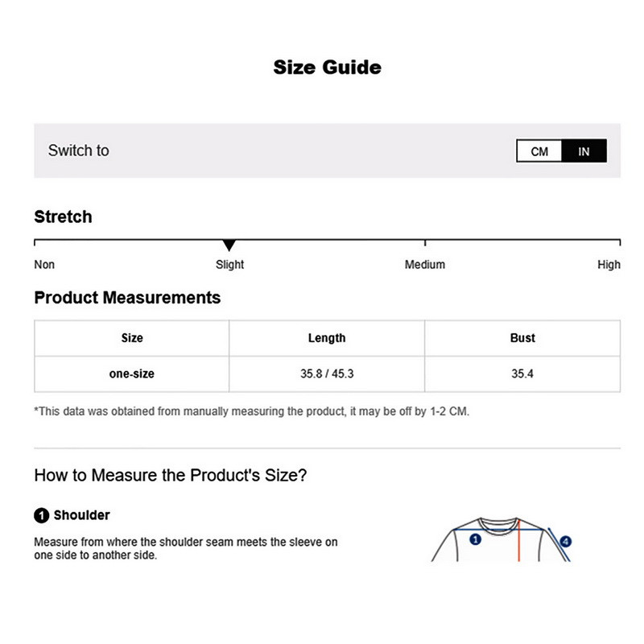Click the Slight stretch label
This screenshot has width=644, height=644.
(x=229, y=265)
